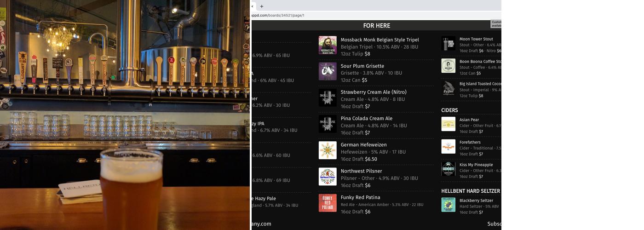This screenshot has width=644, height=230.
Task: Click the brewery bar photo
Action: (x=125, y=115)
